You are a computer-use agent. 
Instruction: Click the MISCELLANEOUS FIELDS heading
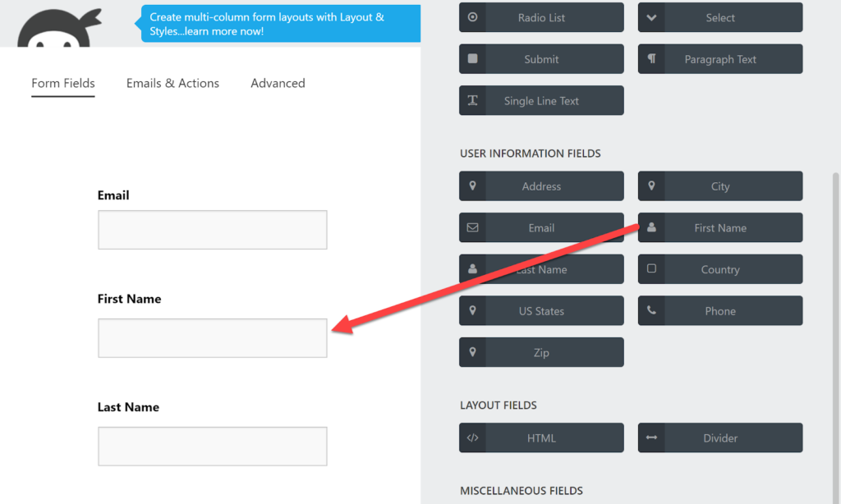coord(522,491)
